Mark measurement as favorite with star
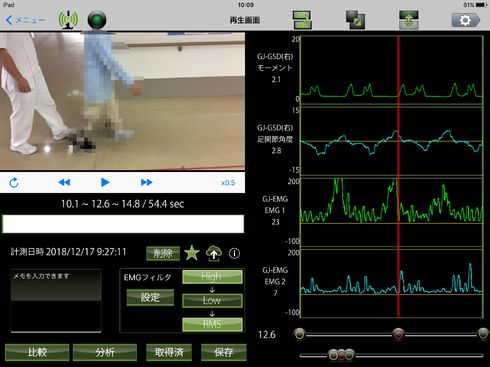The width and height of the screenshot is (490, 367). point(192,253)
